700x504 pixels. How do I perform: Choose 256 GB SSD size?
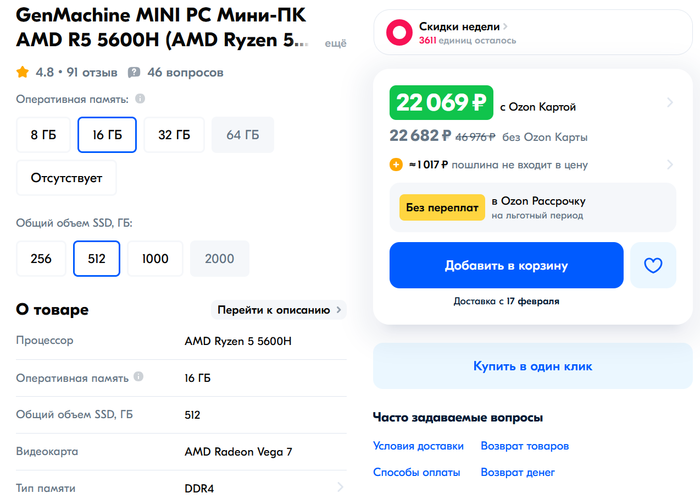click(41, 258)
